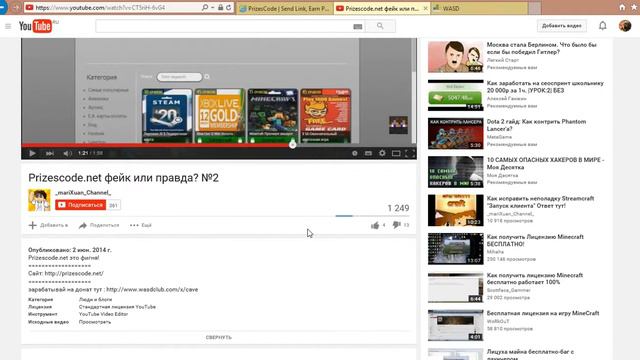Toggle subtitles in the player
The image size is (640, 360).
coord(368,153)
